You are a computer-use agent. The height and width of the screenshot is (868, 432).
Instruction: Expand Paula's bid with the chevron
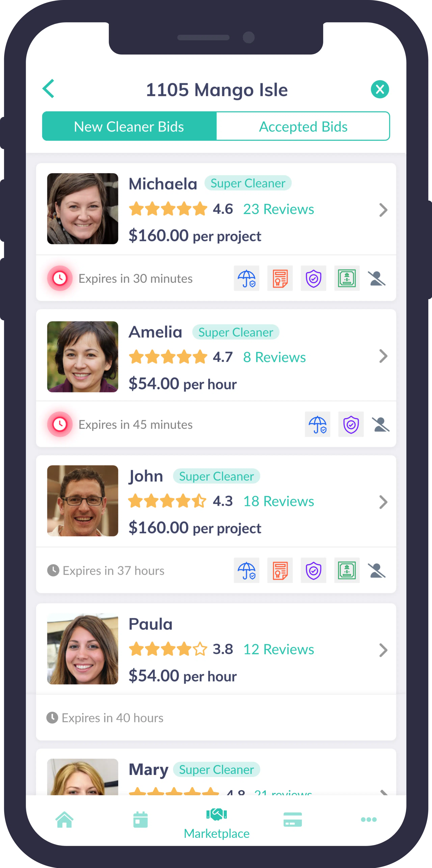pos(383,650)
